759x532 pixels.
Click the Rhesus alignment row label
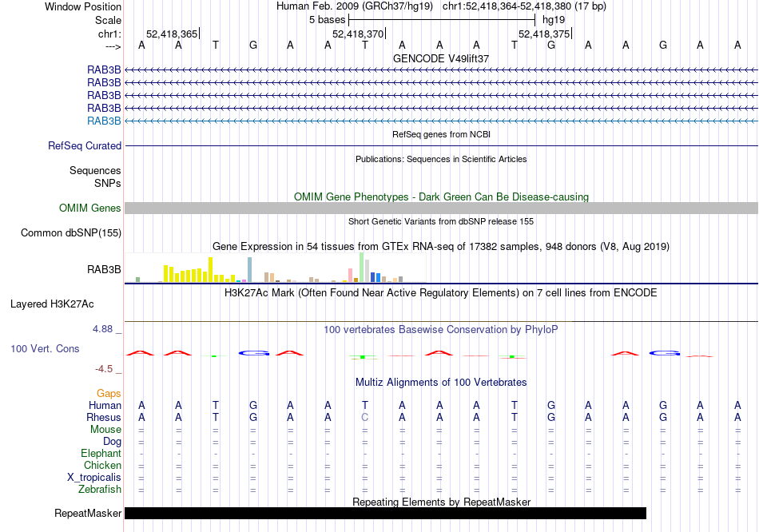click(x=104, y=417)
